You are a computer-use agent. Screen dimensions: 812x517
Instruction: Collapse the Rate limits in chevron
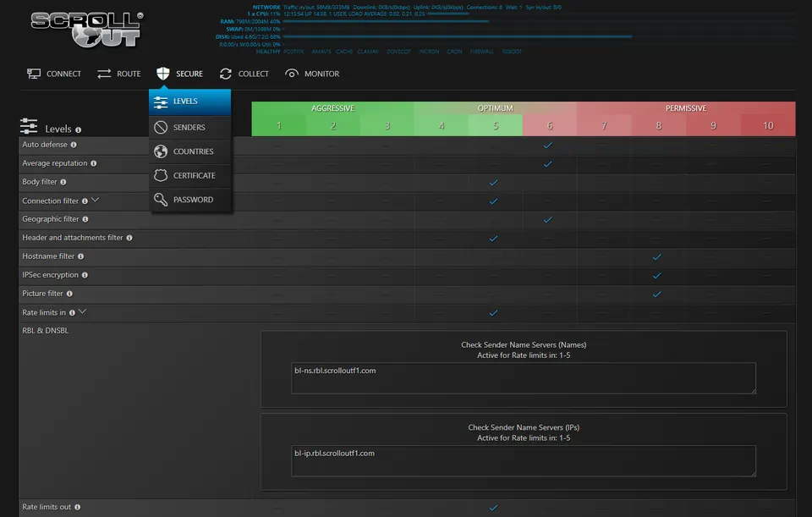click(x=82, y=311)
